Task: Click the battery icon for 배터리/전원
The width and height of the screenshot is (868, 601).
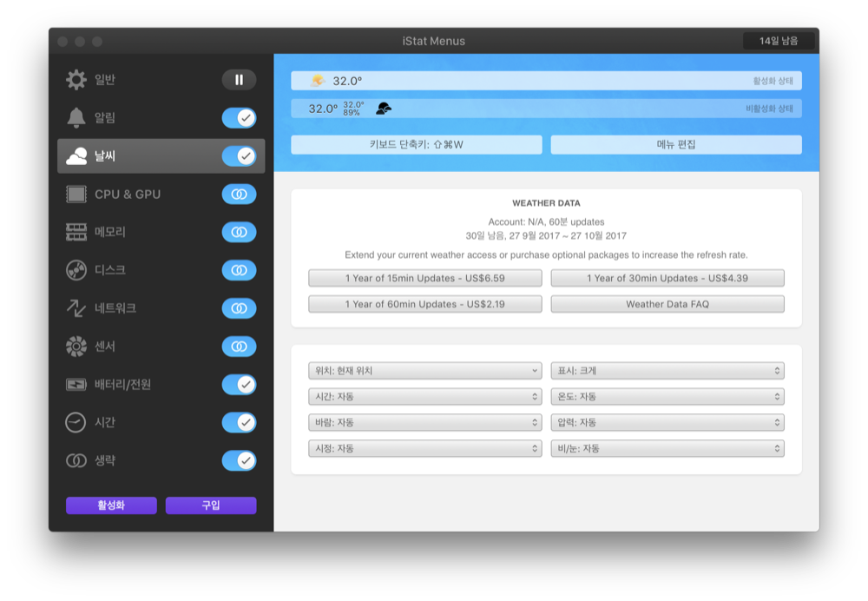Action: [76, 385]
